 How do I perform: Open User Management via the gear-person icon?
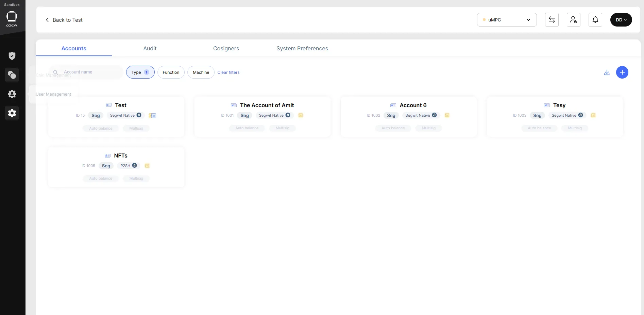point(12,94)
